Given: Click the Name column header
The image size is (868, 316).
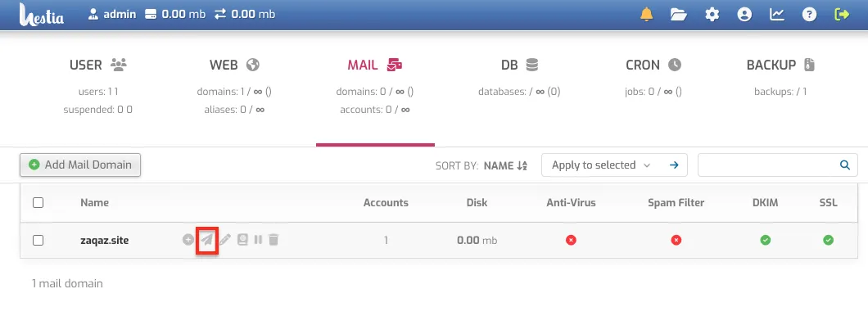Looking at the screenshot, I should click(x=95, y=202).
